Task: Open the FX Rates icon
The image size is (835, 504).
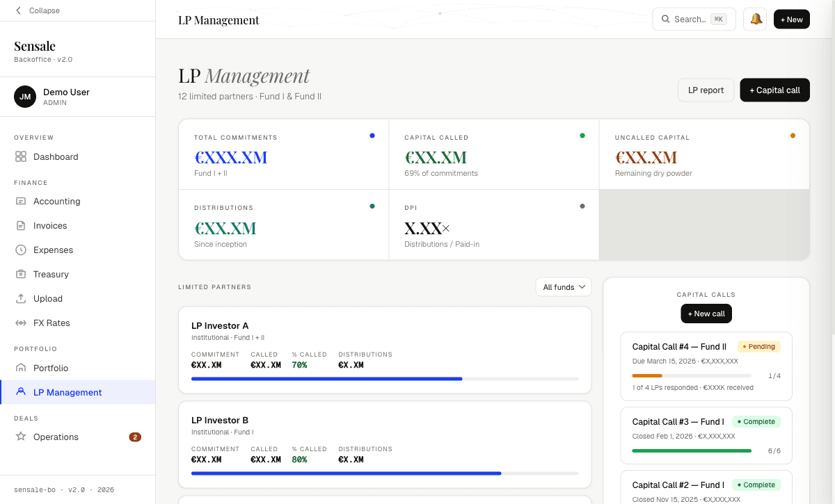Action: tap(22, 323)
